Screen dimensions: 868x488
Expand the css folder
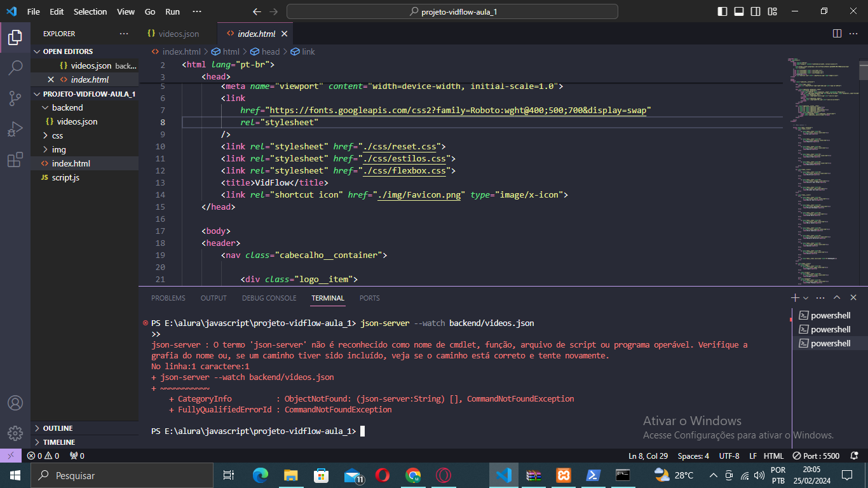85,135
